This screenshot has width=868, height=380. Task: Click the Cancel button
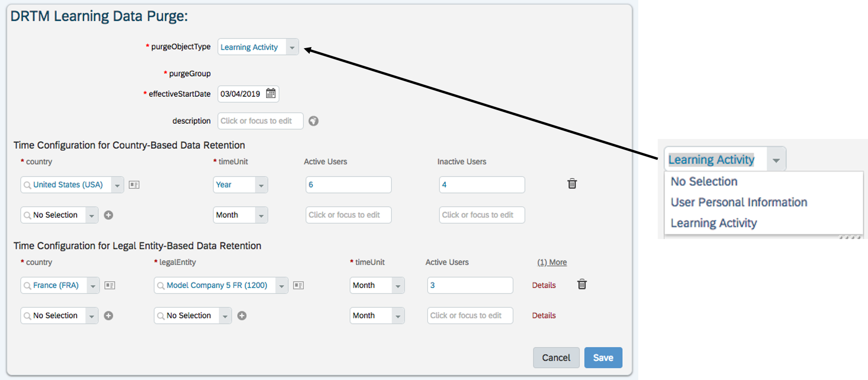click(x=556, y=358)
